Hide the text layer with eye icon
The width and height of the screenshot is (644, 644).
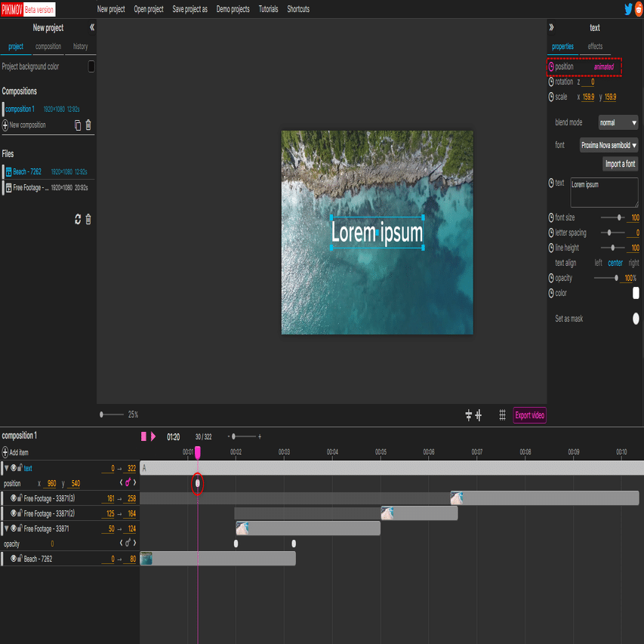(x=14, y=468)
